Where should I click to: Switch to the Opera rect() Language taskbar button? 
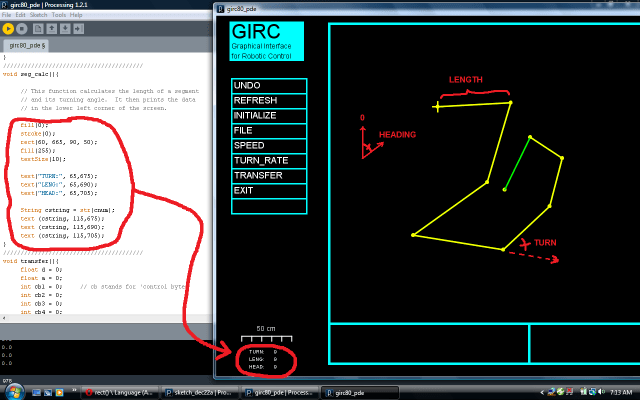[118, 393]
